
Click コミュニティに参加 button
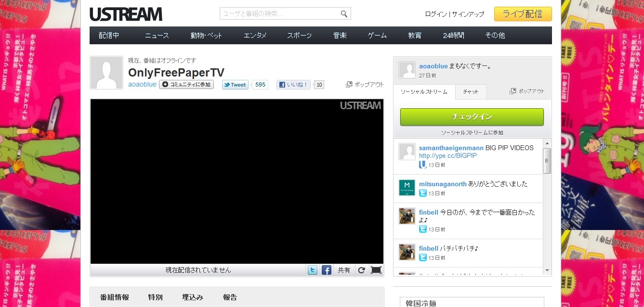186,84
